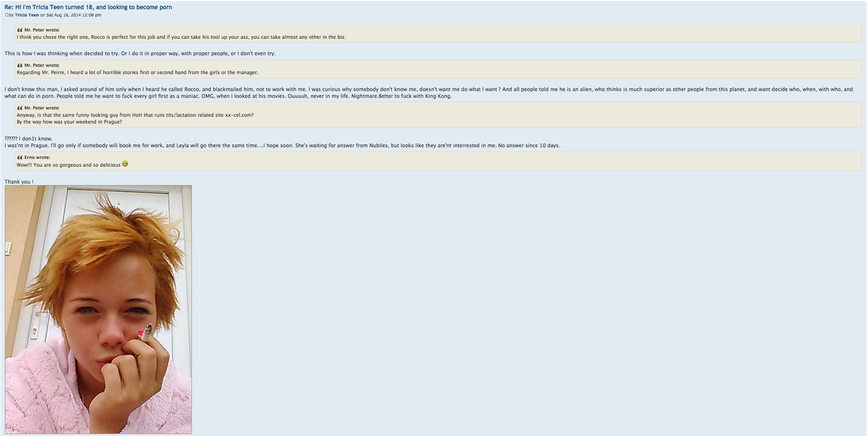Open the author profile link in the byline
This screenshot has height=436, width=868.
[27, 15]
